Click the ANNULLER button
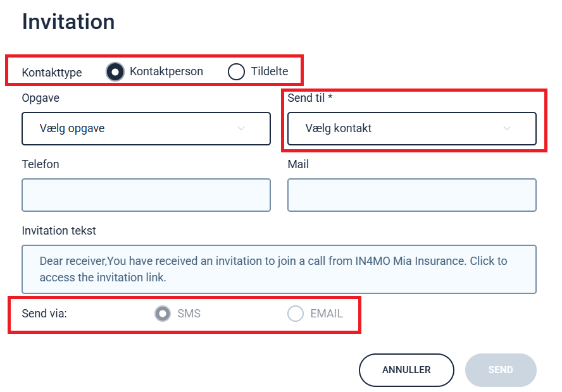Viewport: 562px width, 392px height. [x=406, y=370]
